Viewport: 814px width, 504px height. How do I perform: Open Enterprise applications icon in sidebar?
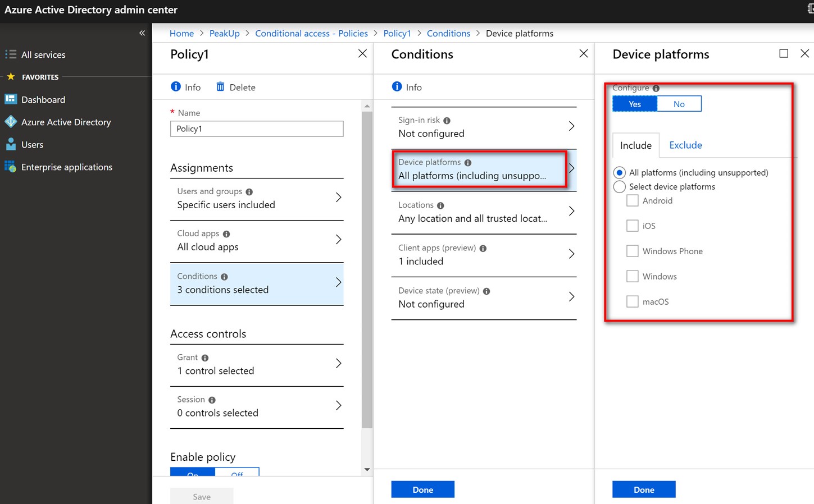pos(10,167)
